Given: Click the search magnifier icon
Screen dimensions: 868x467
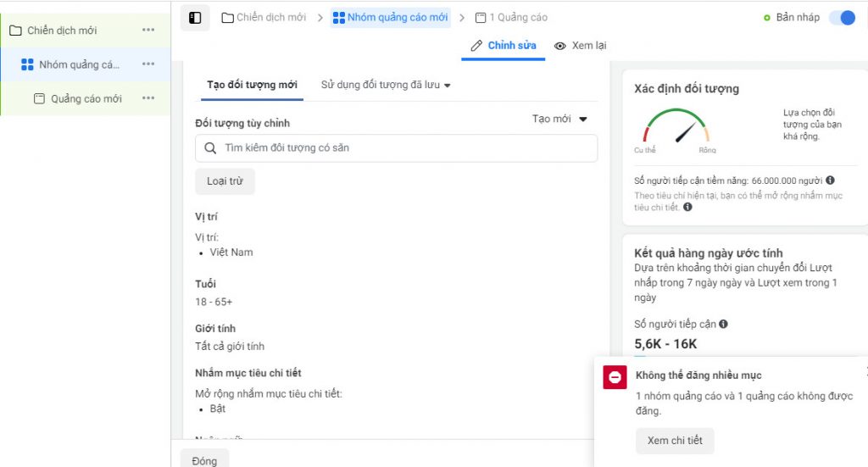Looking at the screenshot, I should (x=210, y=147).
